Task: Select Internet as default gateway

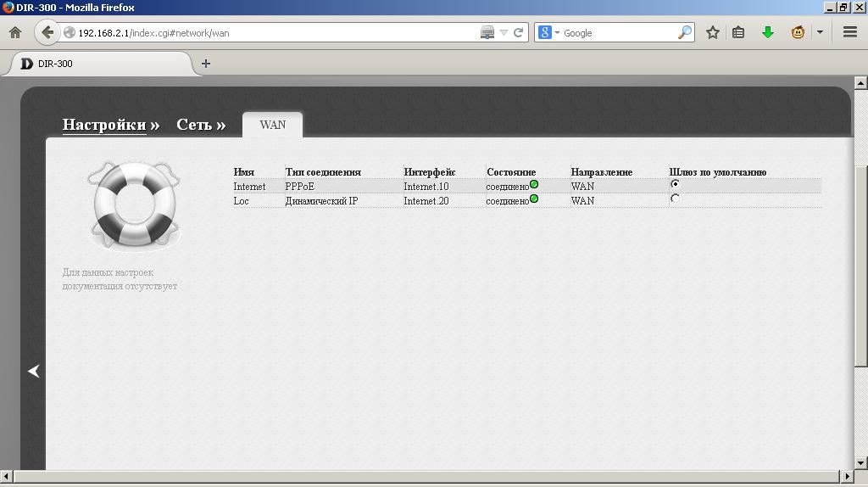Action: point(675,184)
